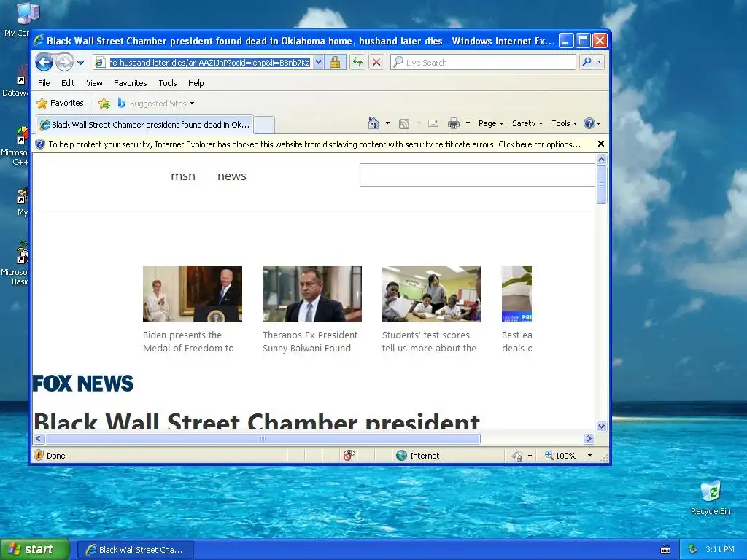Stop loading with the red X button
Image resolution: width=747 pixels, height=560 pixels.
[376, 63]
